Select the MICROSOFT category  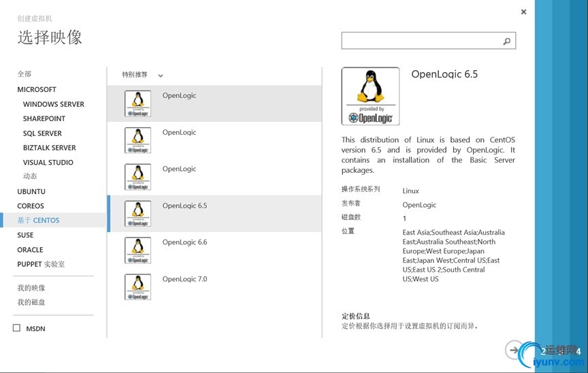[37, 90]
